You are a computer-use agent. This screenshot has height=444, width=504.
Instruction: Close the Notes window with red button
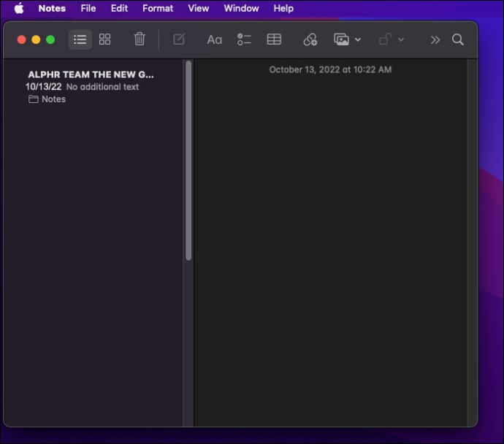pyautogui.click(x=21, y=39)
